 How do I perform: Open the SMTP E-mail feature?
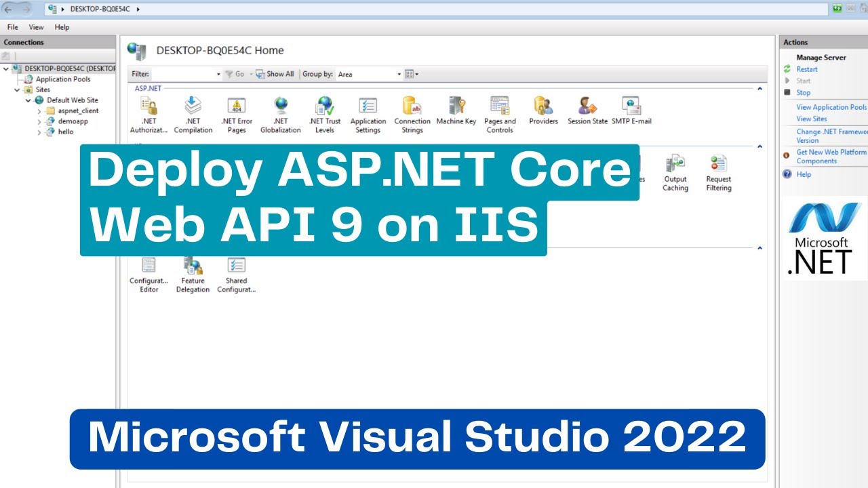tap(631, 110)
